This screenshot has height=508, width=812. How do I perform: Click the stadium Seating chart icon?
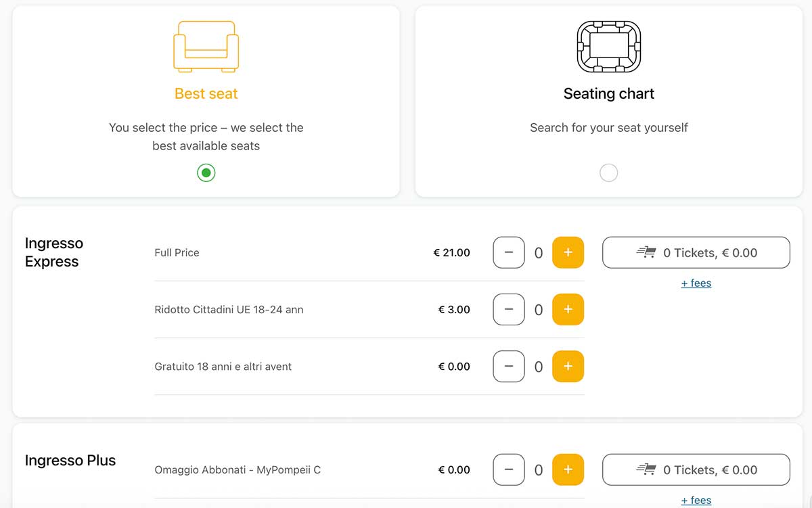[608, 47]
